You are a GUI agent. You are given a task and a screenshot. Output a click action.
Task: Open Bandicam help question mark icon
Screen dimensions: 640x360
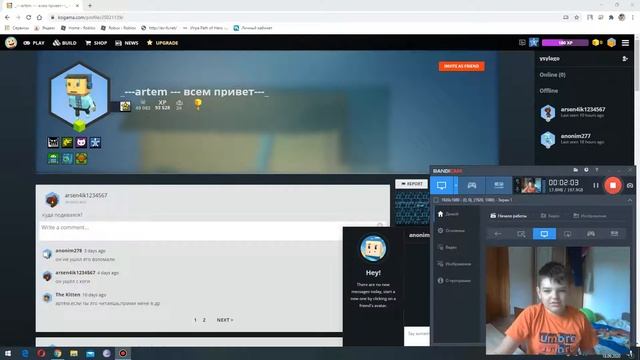(x=597, y=170)
